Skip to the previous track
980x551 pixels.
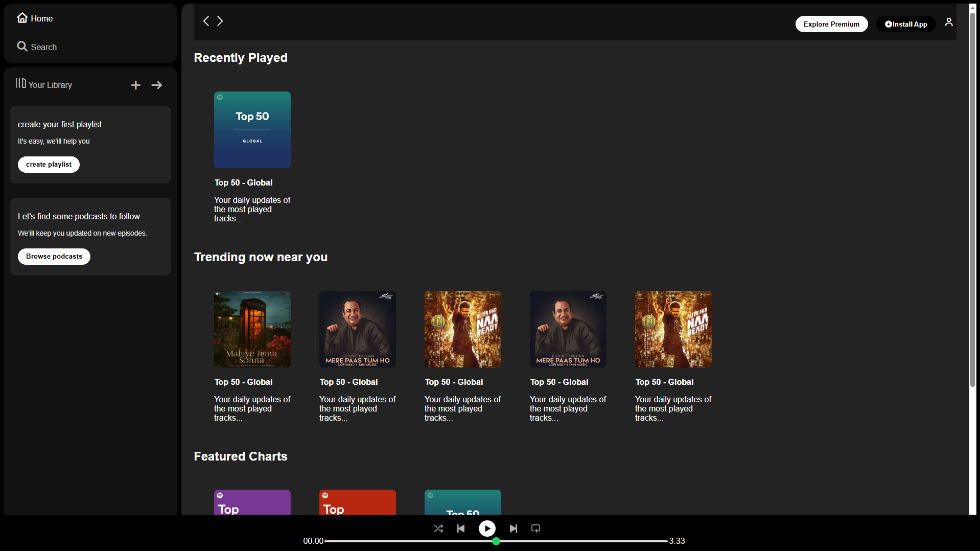tap(461, 529)
